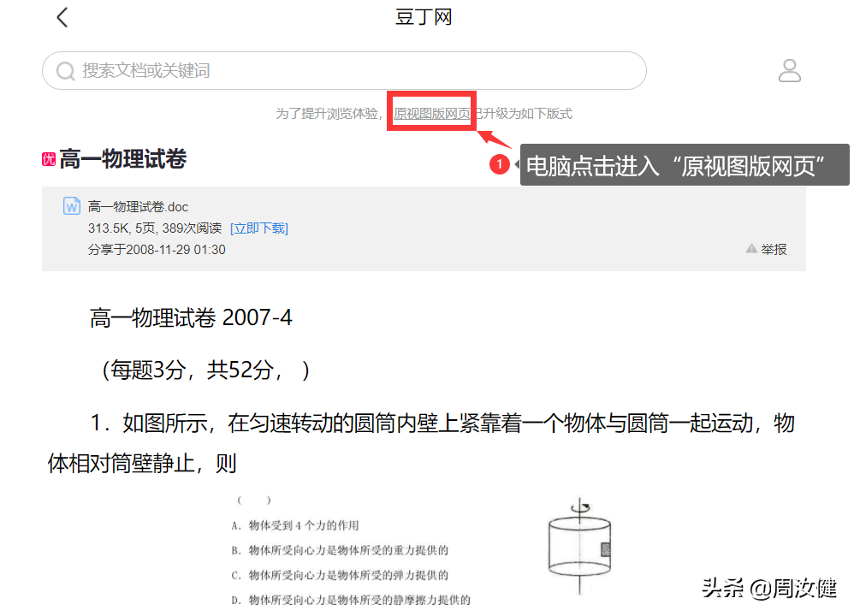
Task: Click the （每题3分，共52分，） line
Action: (x=206, y=370)
